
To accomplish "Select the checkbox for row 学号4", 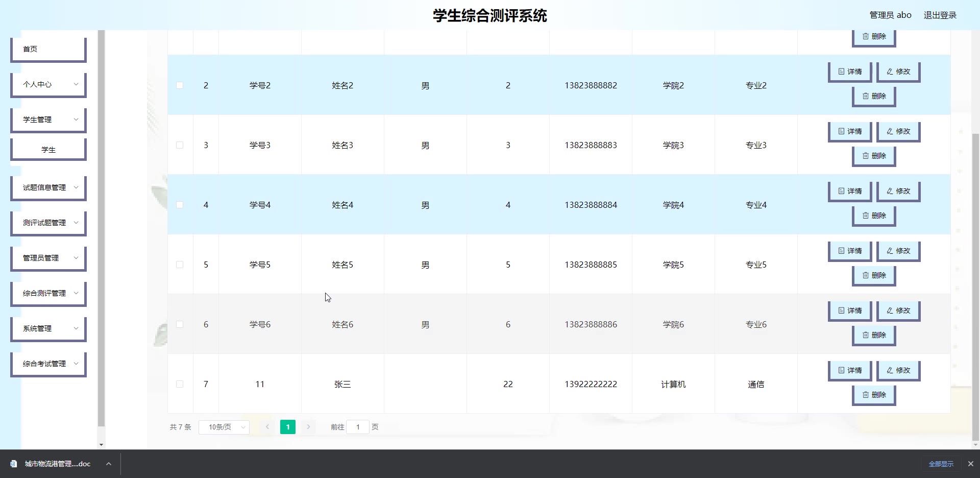I will pos(180,205).
